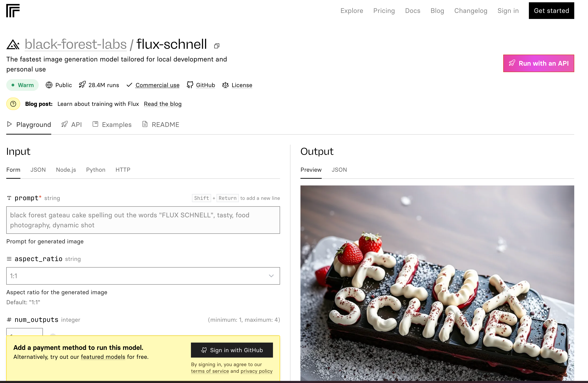Click the Replicate logo icon

point(13,11)
